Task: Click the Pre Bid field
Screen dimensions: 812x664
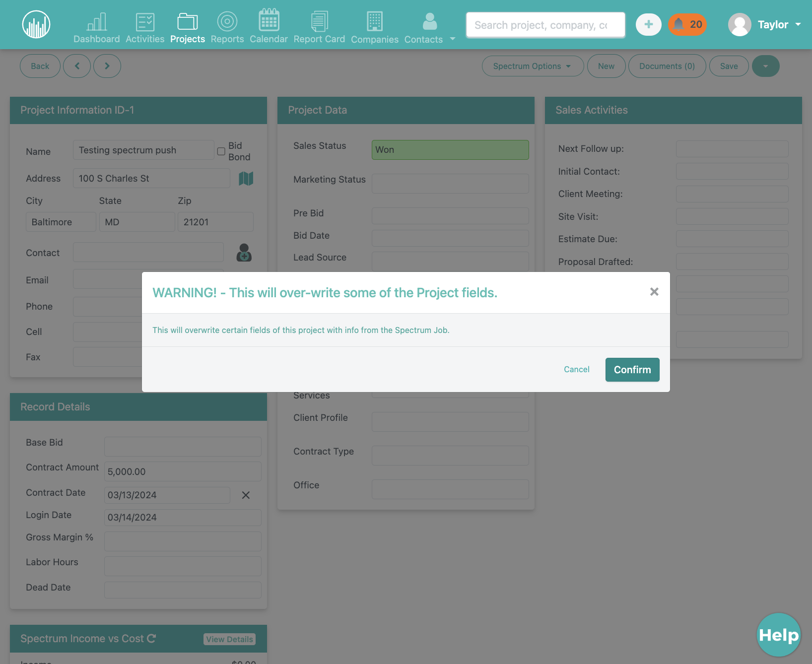Action: click(450, 216)
